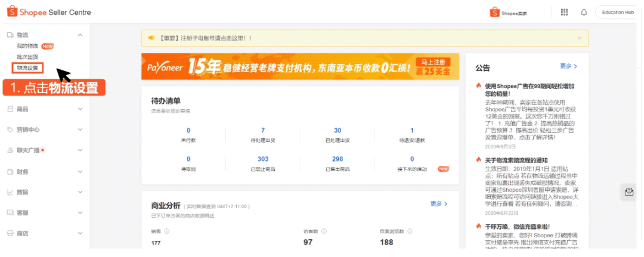Expand the 客服 sidebar section
Screen dimensions: 644x257
80,213
